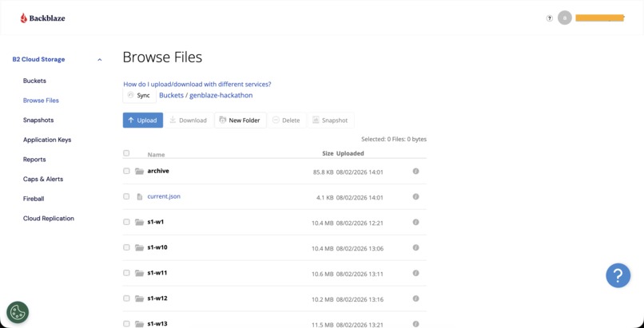This screenshot has width=644, height=328.
Task: Open the current.json file link
Action: 164,196
